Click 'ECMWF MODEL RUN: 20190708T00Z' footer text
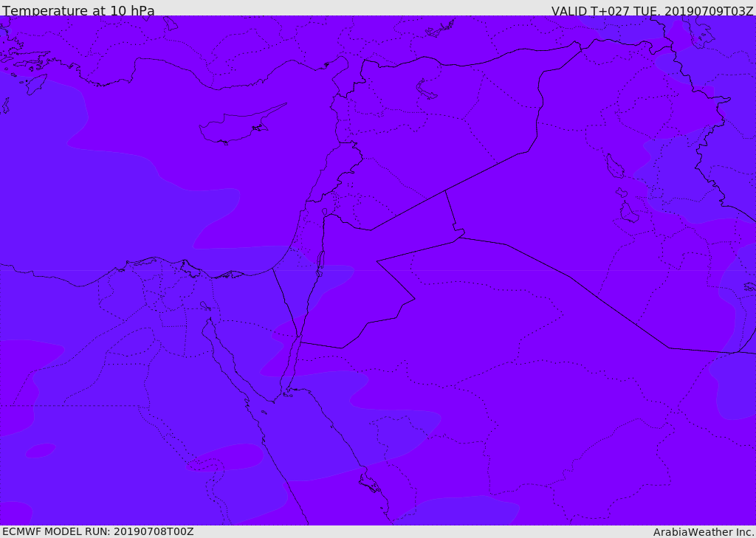This screenshot has height=538, width=756. pyautogui.click(x=98, y=531)
